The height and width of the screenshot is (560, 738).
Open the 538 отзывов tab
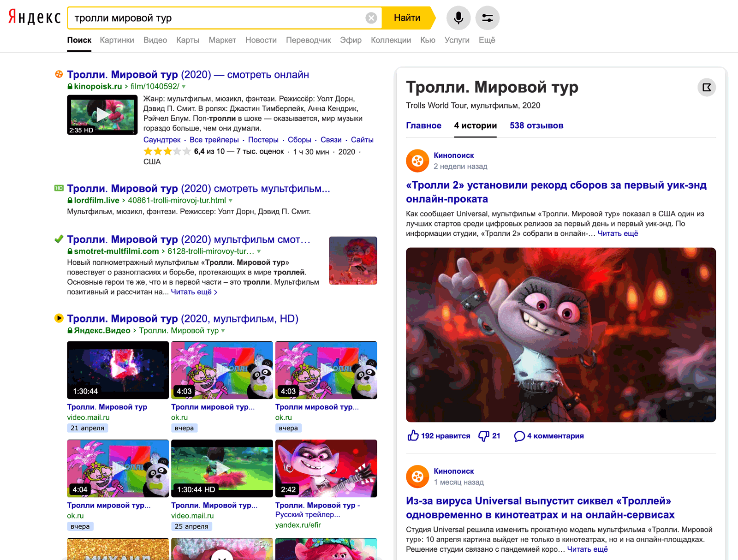[x=536, y=125]
